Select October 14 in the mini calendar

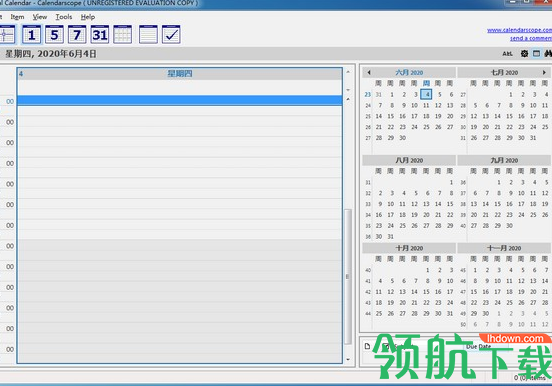coord(415,292)
